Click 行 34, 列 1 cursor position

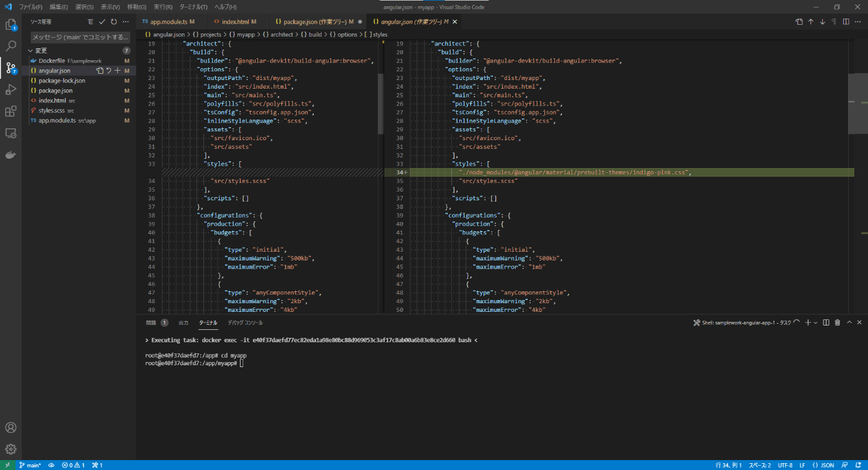tap(728, 465)
